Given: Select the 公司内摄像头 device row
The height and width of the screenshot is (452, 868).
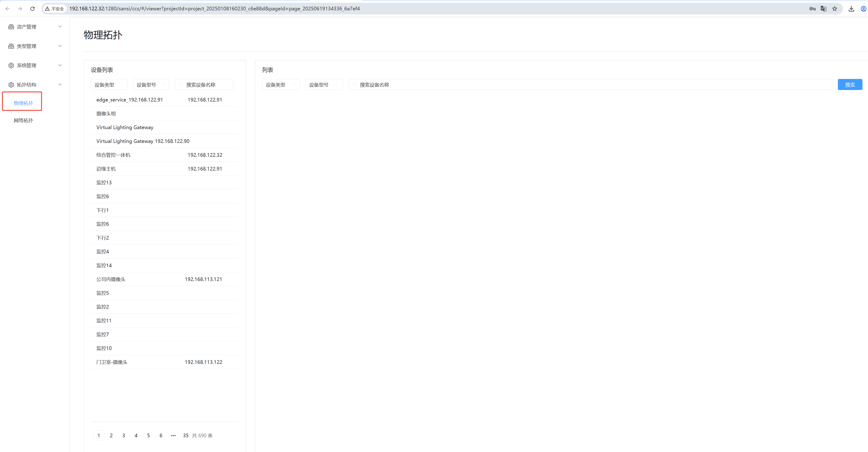Looking at the screenshot, I should tap(165, 279).
